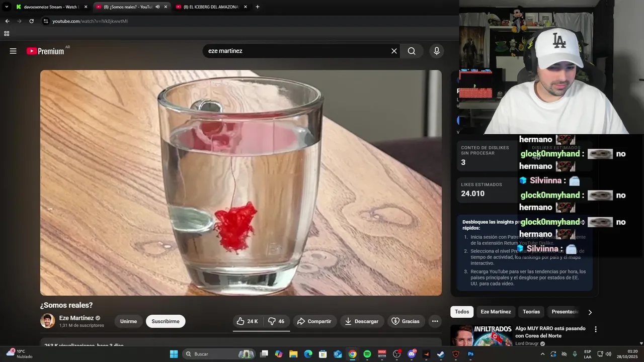
Task: Open the YouTube hamburger guide menu
Action: coord(13,51)
